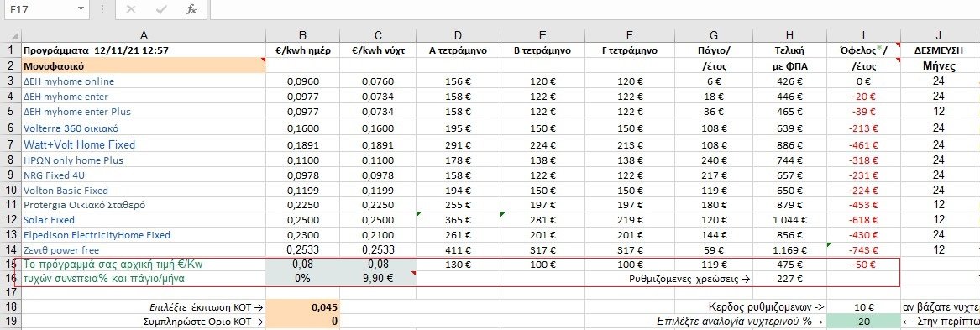Click green night ratio cell 20

click(x=863, y=322)
